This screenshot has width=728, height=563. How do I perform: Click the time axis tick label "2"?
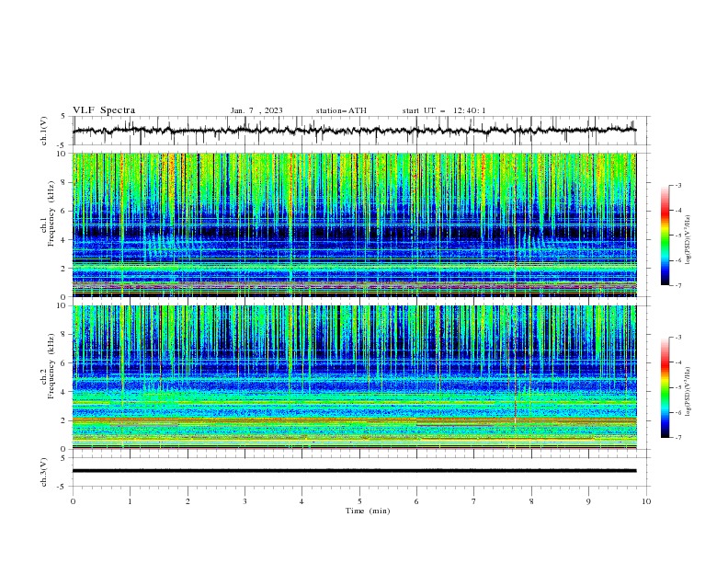[188, 501]
